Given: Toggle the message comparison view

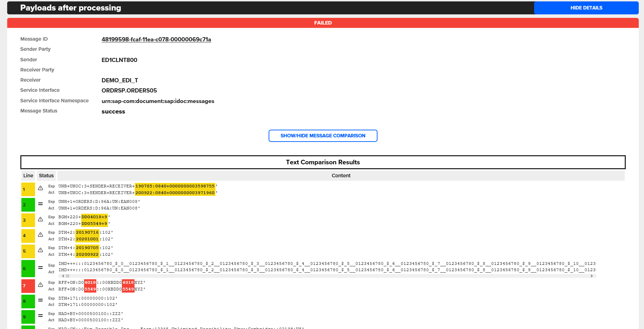Looking at the screenshot, I should [323, 136].
